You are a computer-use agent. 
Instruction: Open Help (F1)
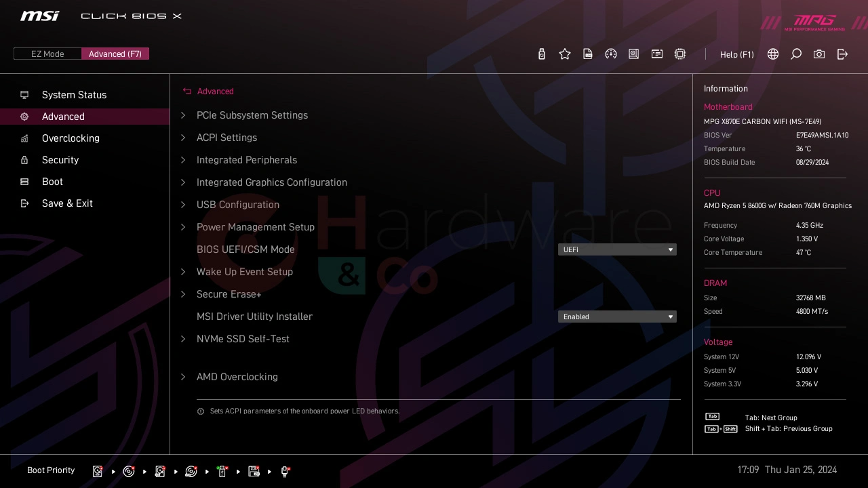737,54
